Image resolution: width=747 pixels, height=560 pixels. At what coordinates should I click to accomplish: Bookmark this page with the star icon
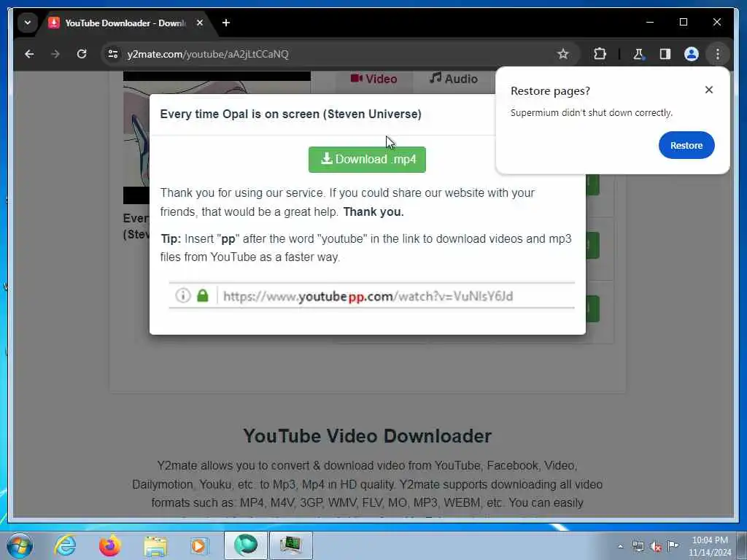[x=562, y=54]
